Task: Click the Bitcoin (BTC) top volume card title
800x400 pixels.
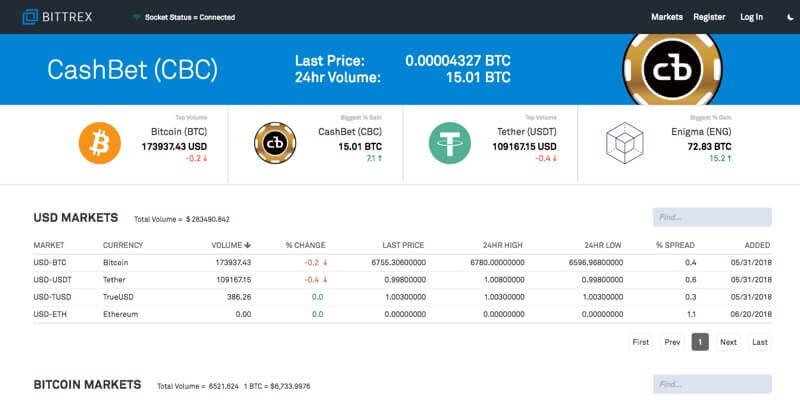Action: coord(179,132)
